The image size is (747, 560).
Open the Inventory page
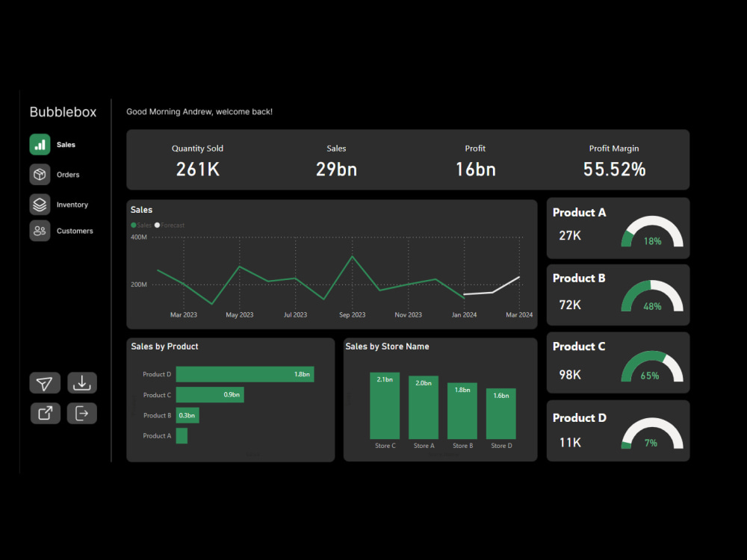coord(72,204)
